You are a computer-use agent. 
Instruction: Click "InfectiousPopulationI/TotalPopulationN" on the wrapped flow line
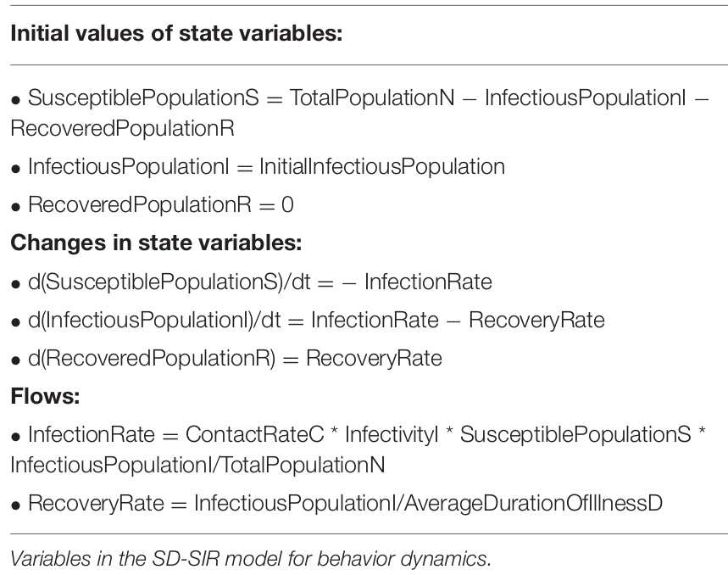(x=197, y=465)
